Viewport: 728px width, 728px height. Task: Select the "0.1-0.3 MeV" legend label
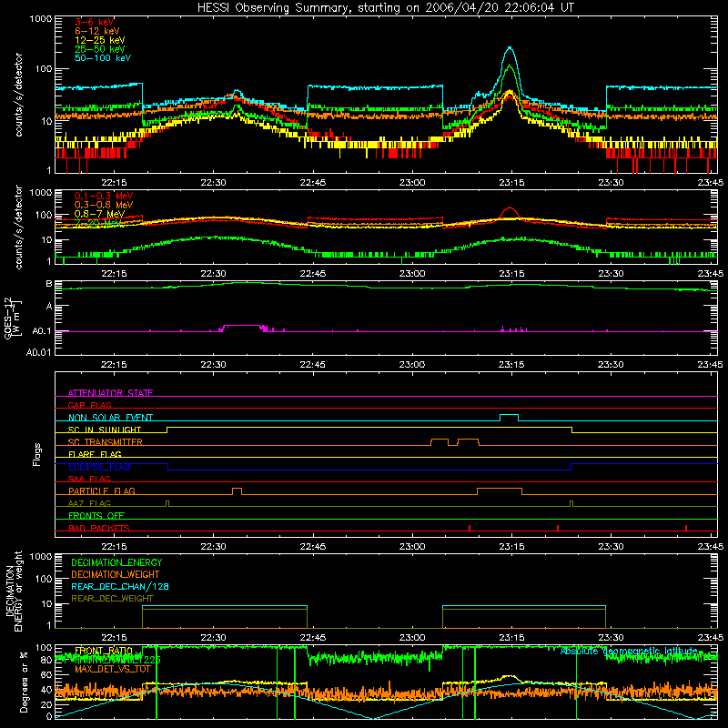click(x=104, y=196)
